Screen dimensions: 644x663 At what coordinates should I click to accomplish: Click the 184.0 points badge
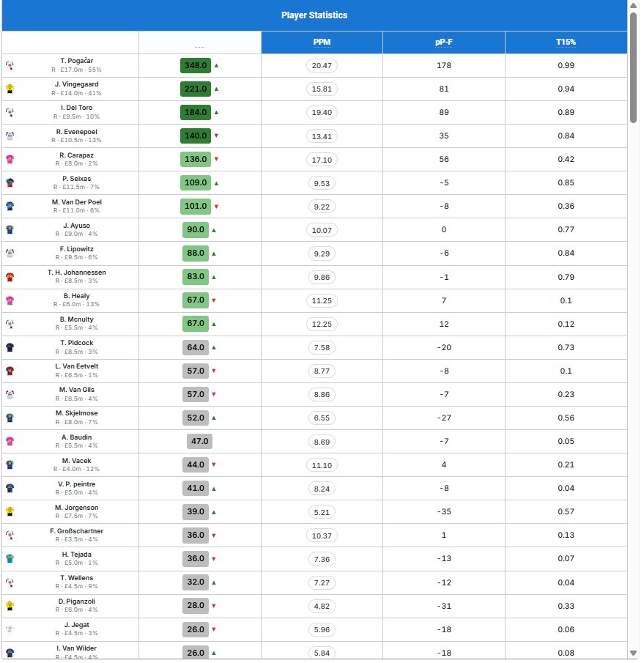[196, 113]
